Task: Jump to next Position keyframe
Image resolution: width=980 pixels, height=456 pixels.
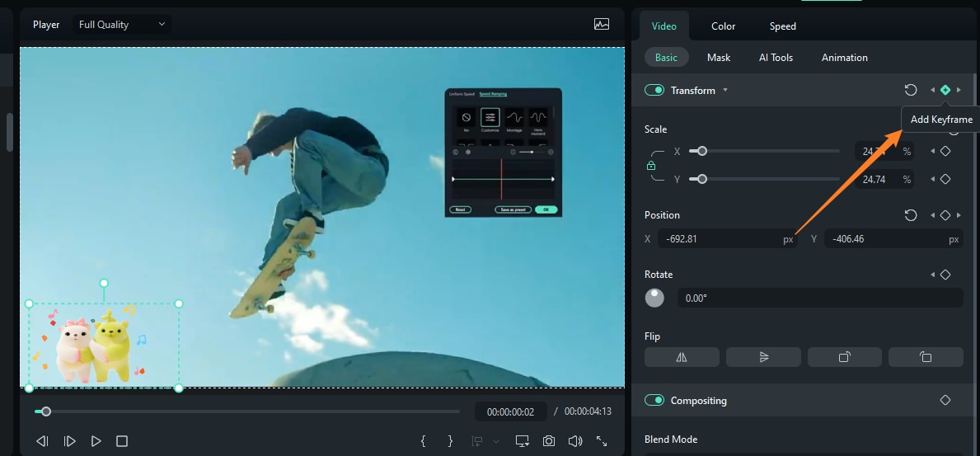Action: tap(959, 215)
